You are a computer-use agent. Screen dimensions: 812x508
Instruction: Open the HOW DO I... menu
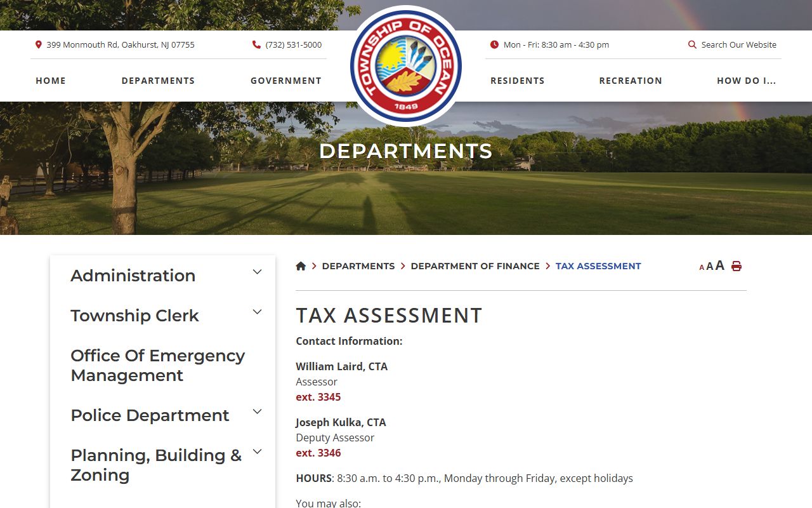[x=747, y=81]
